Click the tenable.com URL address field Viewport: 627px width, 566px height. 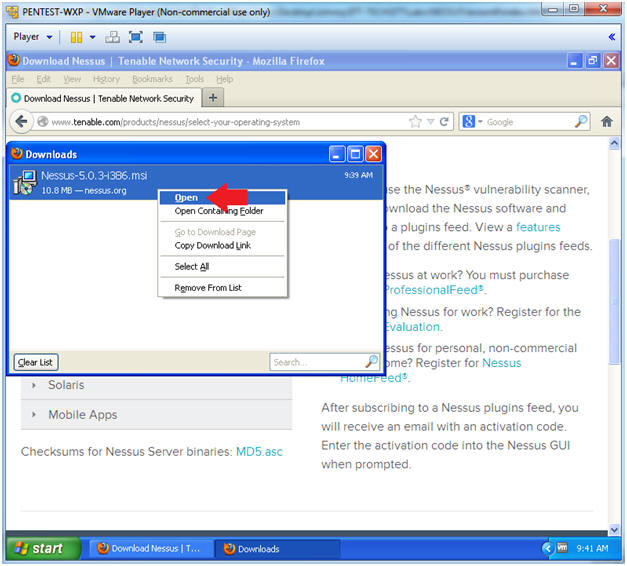pos(228,122)
